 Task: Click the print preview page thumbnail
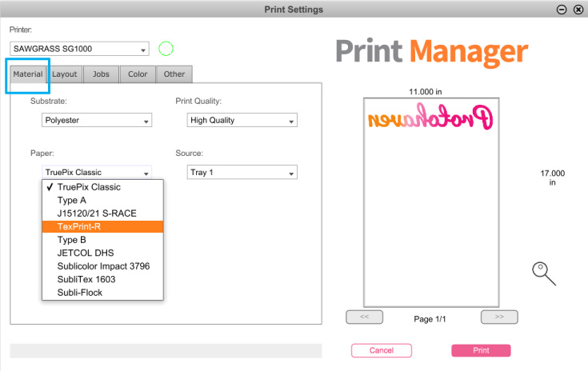pos(431,202)
